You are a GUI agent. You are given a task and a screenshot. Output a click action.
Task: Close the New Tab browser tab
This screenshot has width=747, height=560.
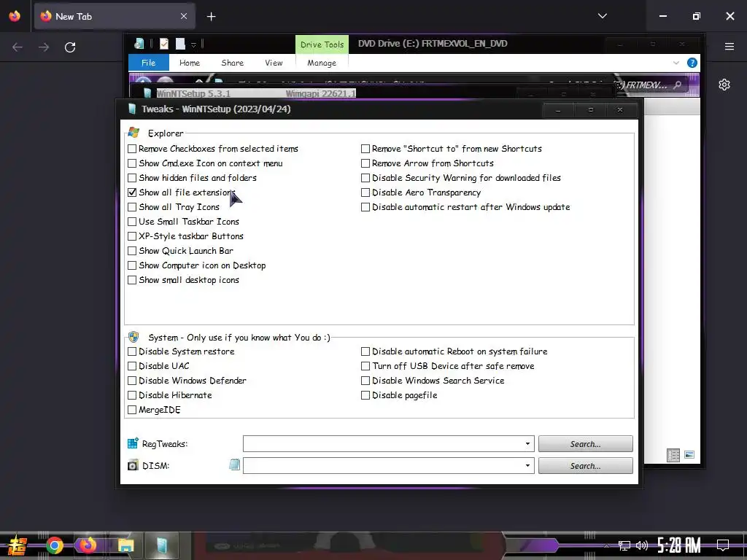point(184,16)
